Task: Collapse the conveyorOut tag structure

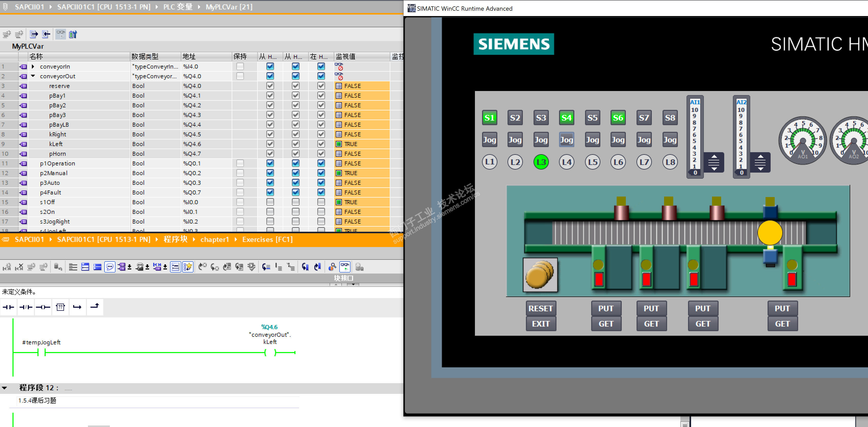Action: (33, 76)
